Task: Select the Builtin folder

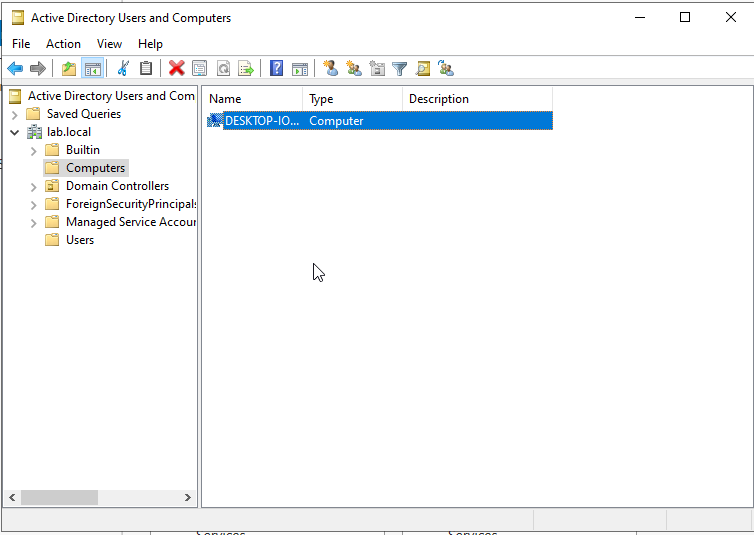Action: coord(83,149)
